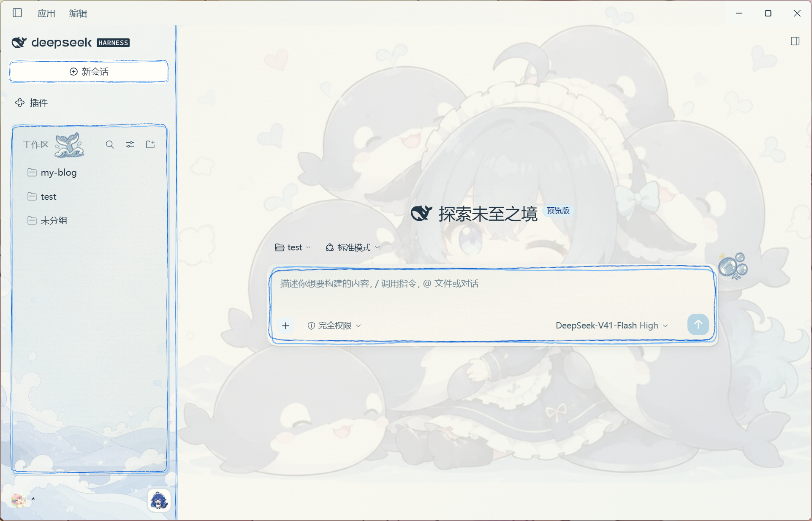Toggle the left sidebar panel icon
812x521 pixels.
coord(17,13)
